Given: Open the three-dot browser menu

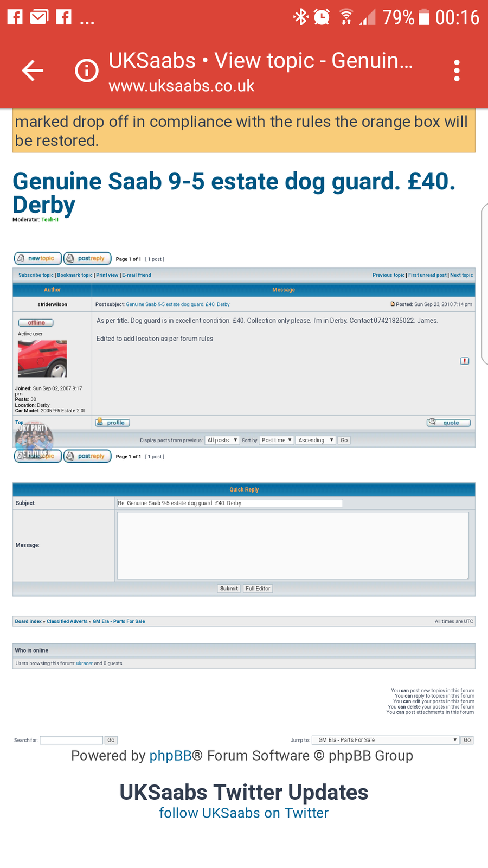Looking at the screenshot, I should pos(457,71).
